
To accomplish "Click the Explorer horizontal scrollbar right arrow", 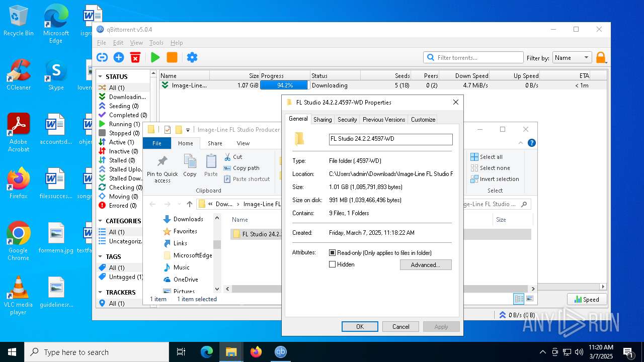I will click(533, 289).
